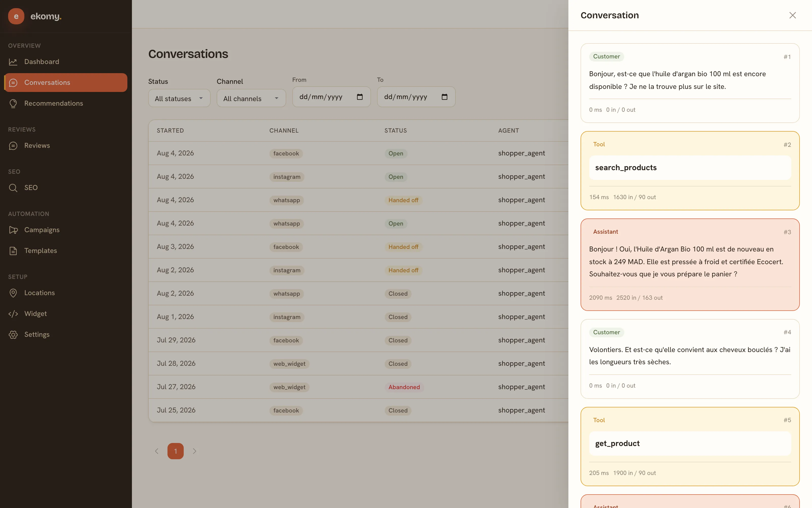The height and width of the screenshot is (508, 812).
Task: Click the Conversations chat bubble icon
Action: (13, 83)
